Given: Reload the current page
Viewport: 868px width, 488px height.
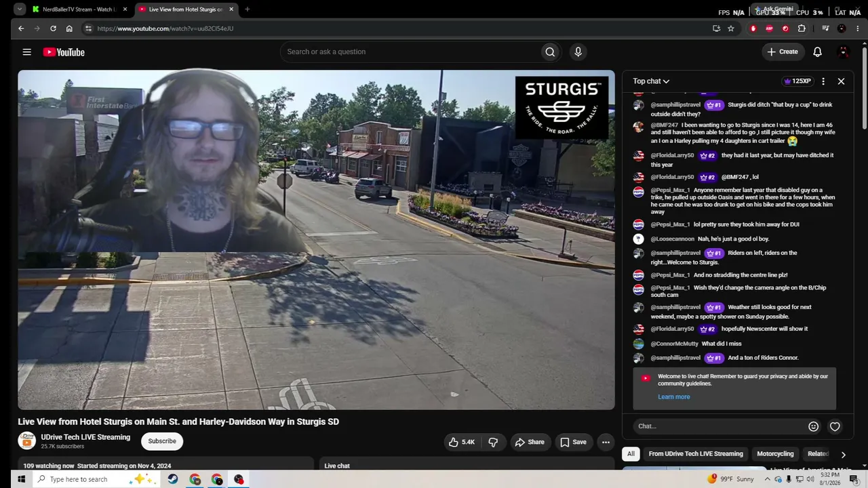Looking at the screenshot, I should pos(53,28).
